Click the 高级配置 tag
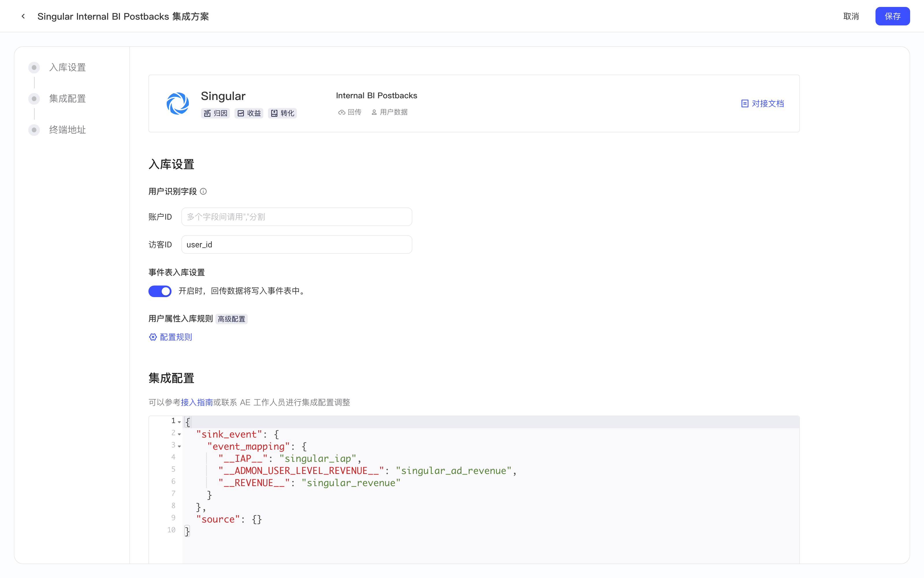Image resolution: width=924 pixels, height=578 pixels. 231,319
